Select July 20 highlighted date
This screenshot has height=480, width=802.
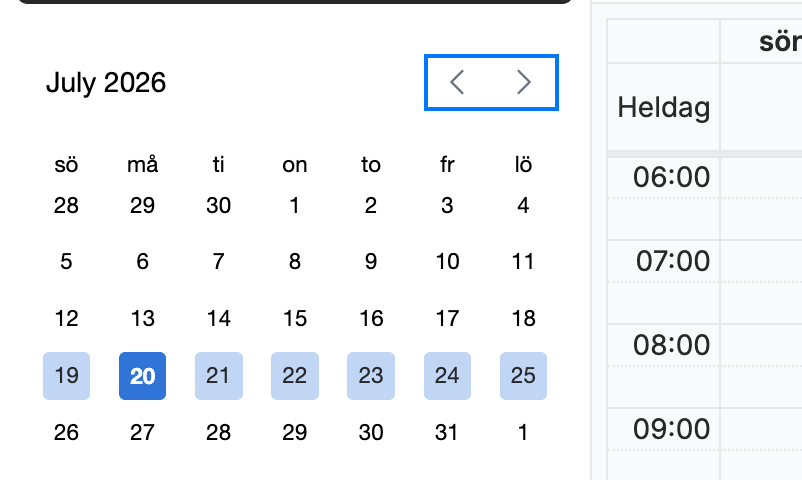142,376
